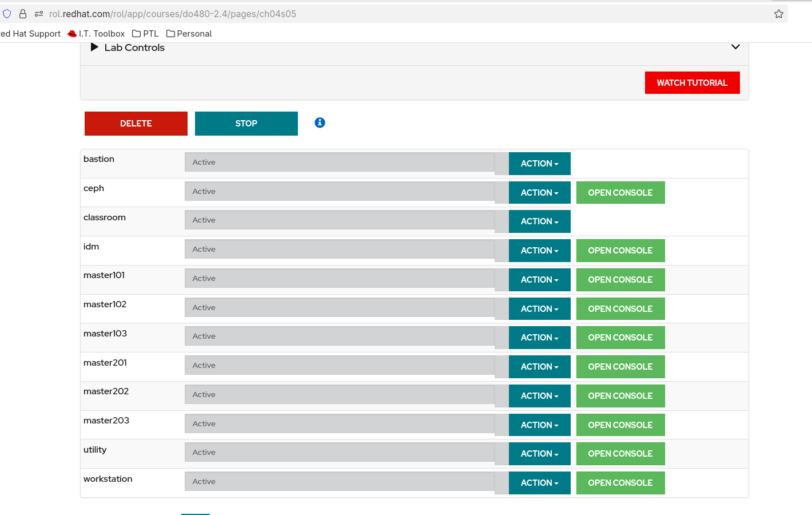Open the ACTION dropdown for master203

pos(539,425)
